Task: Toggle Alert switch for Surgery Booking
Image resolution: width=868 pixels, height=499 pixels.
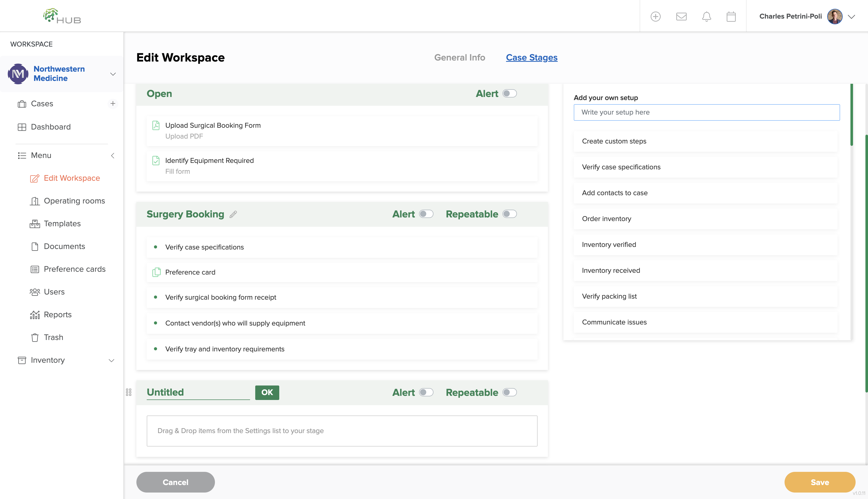Action: pyautogui.click(x=426, y=214)
